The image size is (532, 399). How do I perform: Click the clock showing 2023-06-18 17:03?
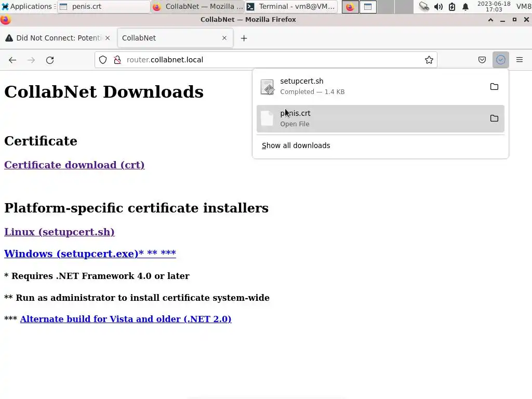494,6
